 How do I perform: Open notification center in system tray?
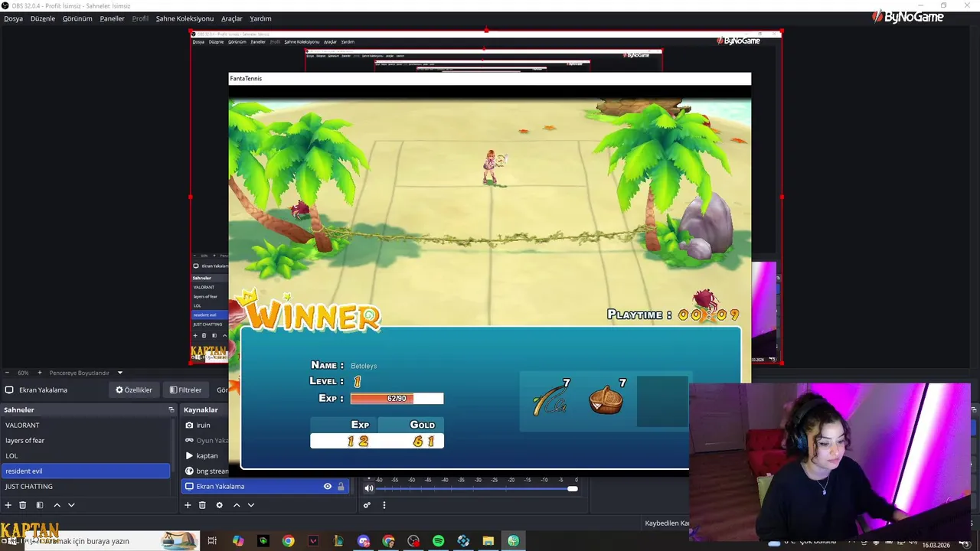[965, 543]
